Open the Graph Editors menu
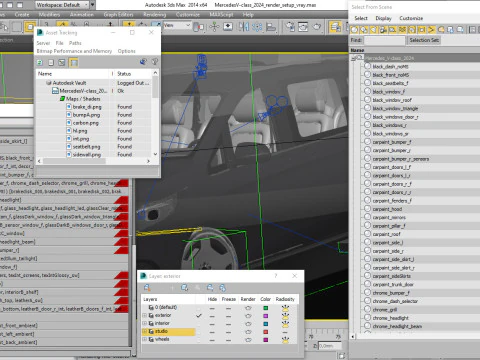The height and width of the screenshot is (360, 480). pyautogui.click(x=118, y=15)
